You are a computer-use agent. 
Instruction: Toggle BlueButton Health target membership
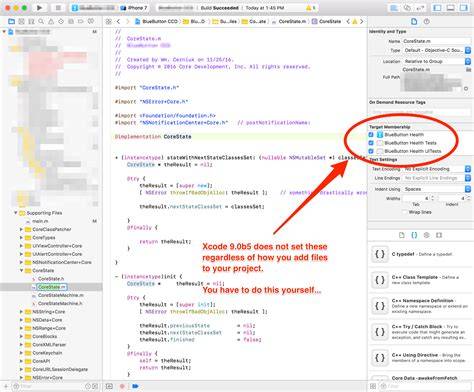tap(371, 135)
